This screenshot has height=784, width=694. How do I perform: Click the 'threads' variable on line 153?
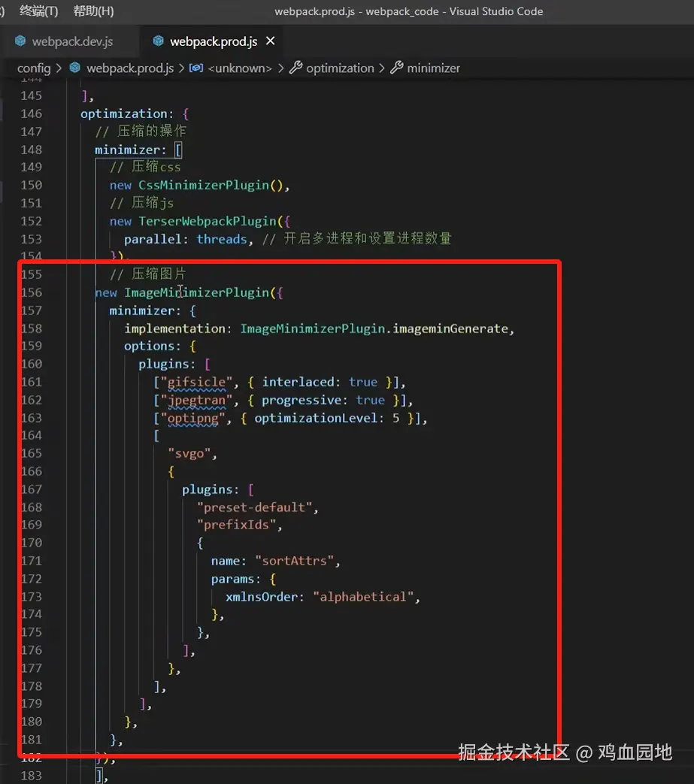click(x=222, y=239)
